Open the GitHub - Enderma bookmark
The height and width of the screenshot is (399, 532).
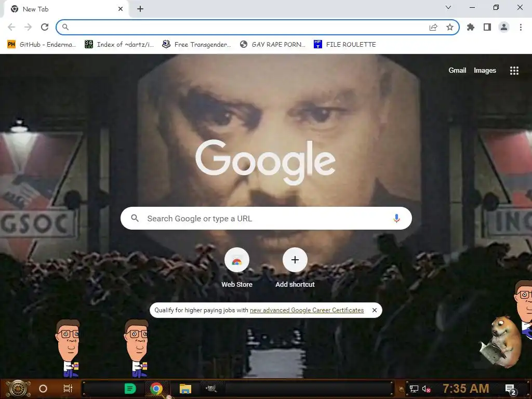pyautogui.click(x=42, y=45)
